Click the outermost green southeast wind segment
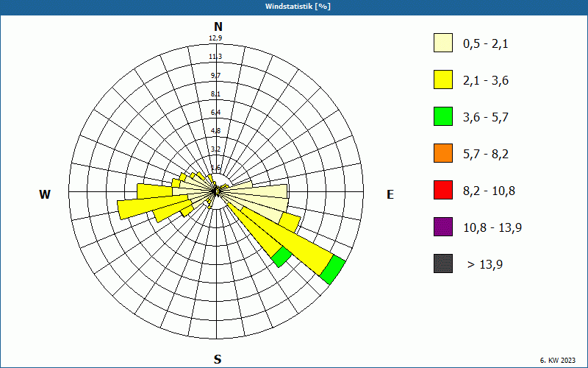This screenshot has width=588, height=368. coord(333,269)
